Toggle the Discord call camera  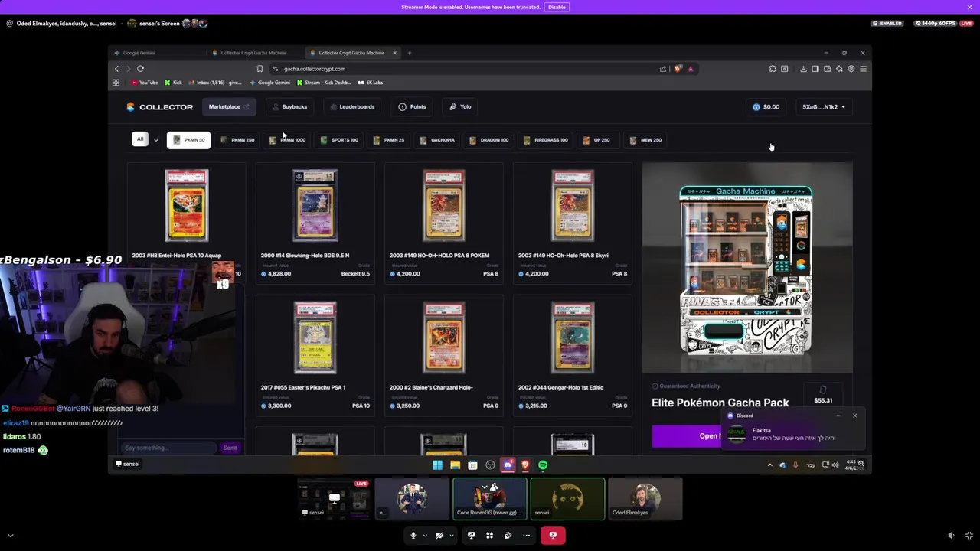point(439,536)
